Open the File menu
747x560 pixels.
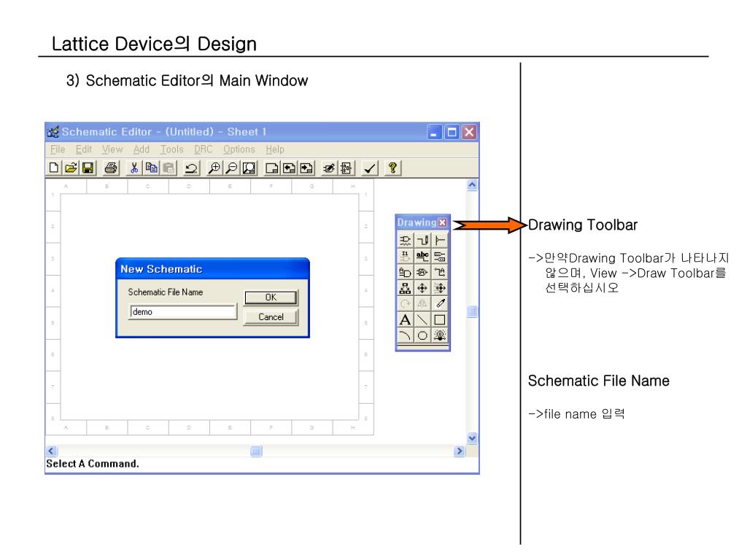click(58, 149)
